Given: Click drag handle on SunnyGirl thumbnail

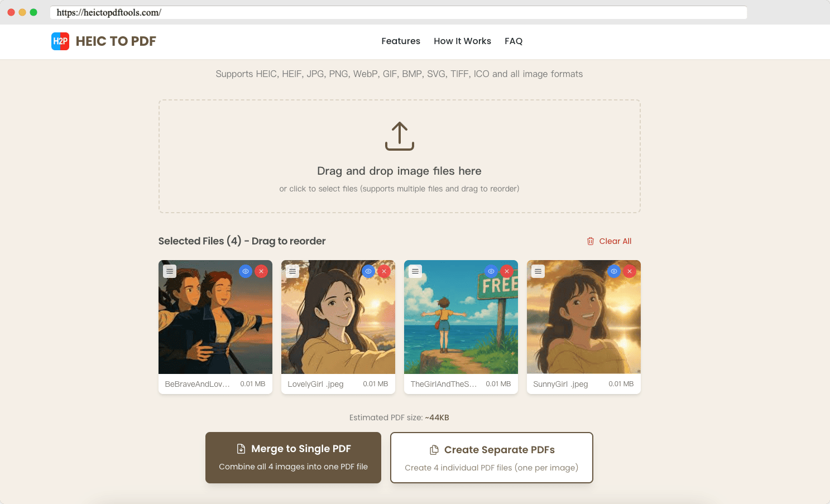Looking at the screenshot, I should pyautogui.click(x=538, y=271).
